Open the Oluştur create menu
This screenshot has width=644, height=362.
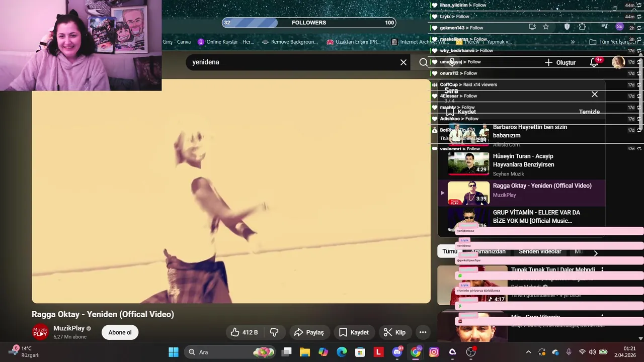click(x=560, y=62)
